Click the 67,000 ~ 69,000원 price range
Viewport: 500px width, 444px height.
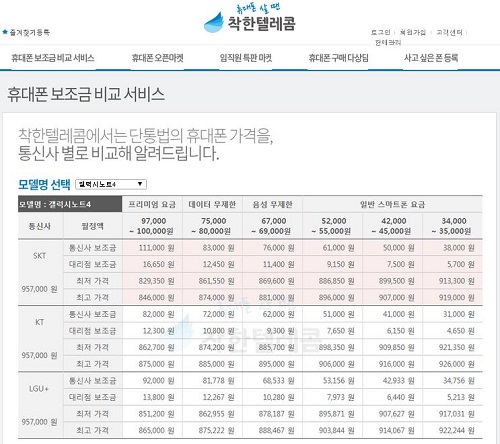pyautogui.click(x=272, y=226)
